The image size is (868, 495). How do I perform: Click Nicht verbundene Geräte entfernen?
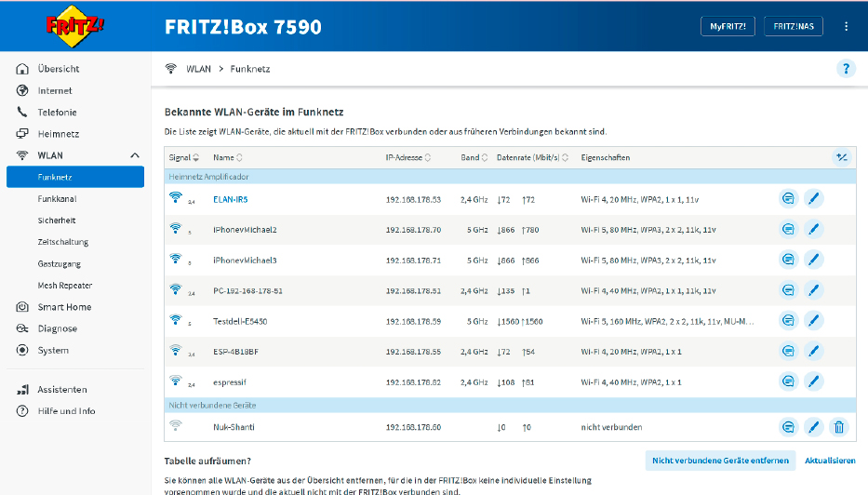(720, 461)
